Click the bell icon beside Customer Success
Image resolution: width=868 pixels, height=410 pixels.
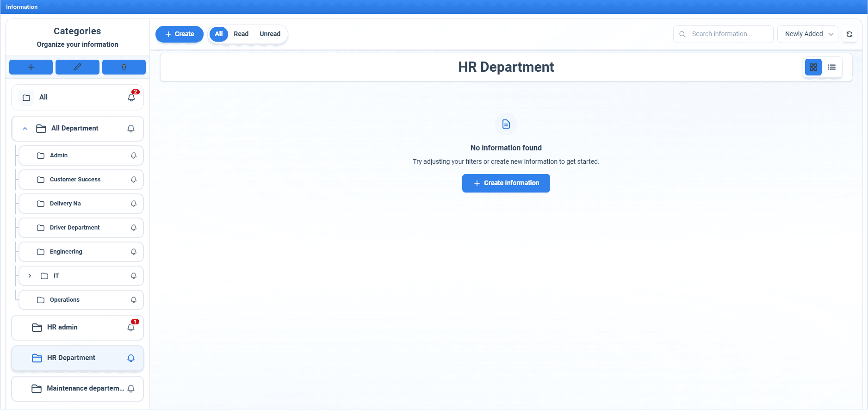[134, 180]
